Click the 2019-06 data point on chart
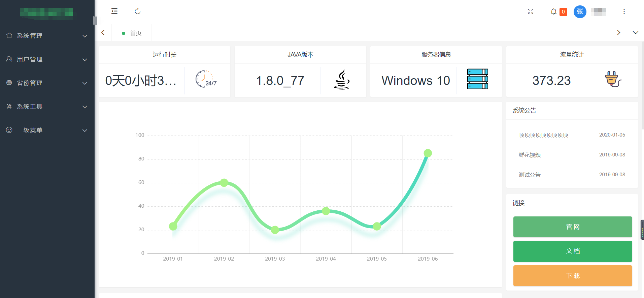644x298 pixels. coord(428,153)
